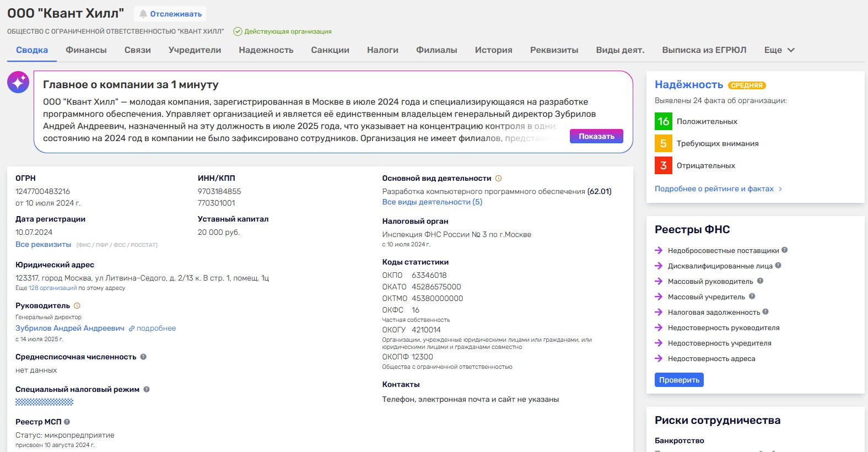Click help icon next to Недобросовестные поставщики
Image resolution: width=868 pixels, height=452 pixels.
784,250
